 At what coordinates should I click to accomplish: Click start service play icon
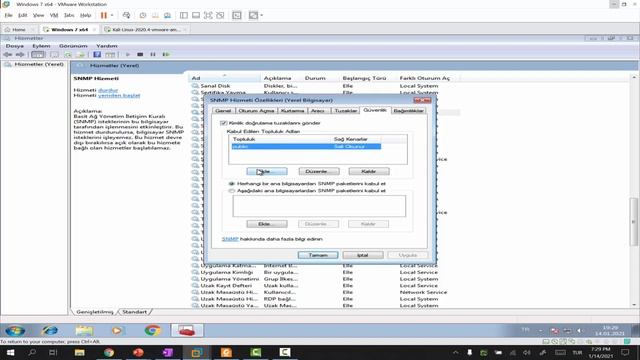point(128,54)
